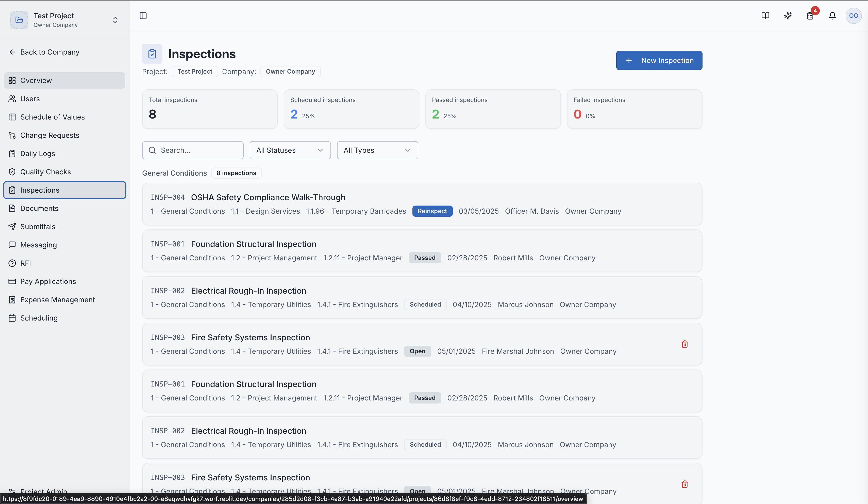Viewport: 868px width, 504px height.
Task: Click inspector name Officer M. Davis
Action: 531,211
